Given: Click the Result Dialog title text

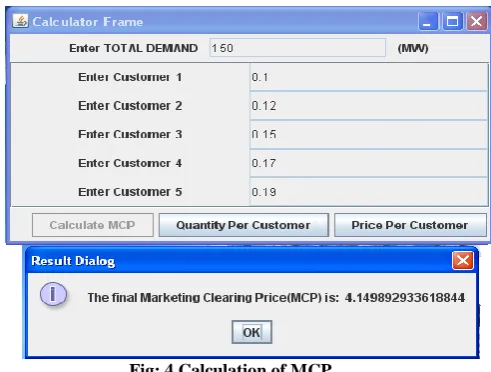Looking at the screenshot, I should pyautogui.click(x=73, y=261).
